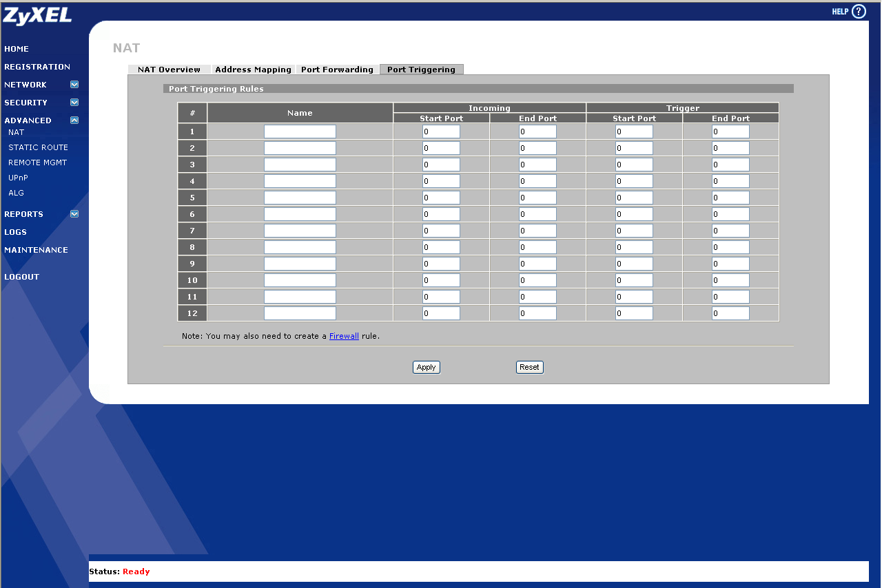The width and height of the screenshot is (882, 588).
Task: Click the Security sidebar label
Action: pos(25,103)
